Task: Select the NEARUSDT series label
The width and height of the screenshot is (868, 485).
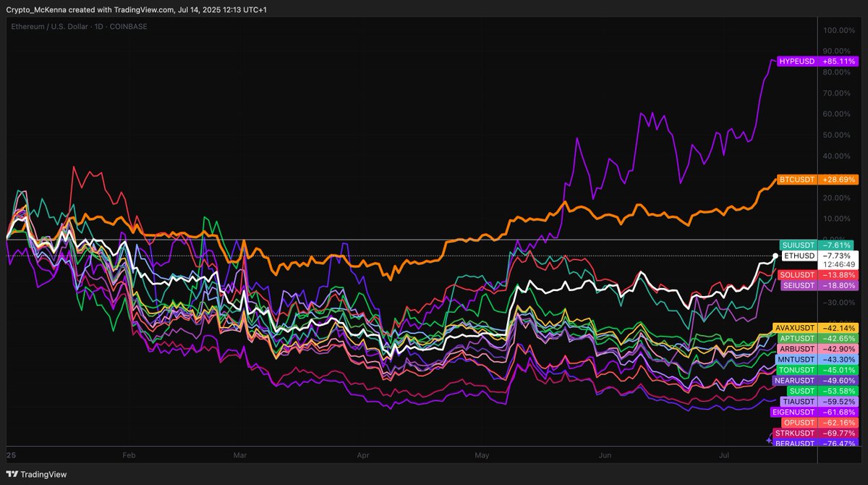Action: (x=795, y=380)
